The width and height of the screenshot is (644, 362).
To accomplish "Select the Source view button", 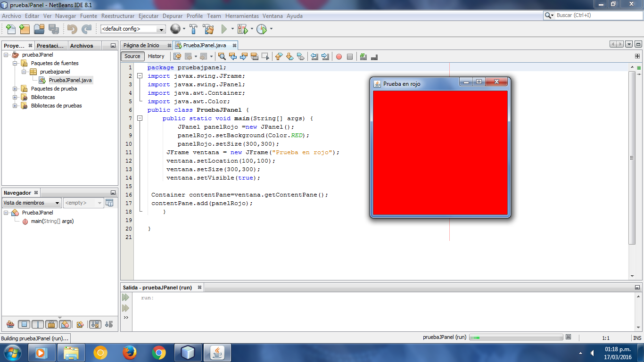I will 132,56.
